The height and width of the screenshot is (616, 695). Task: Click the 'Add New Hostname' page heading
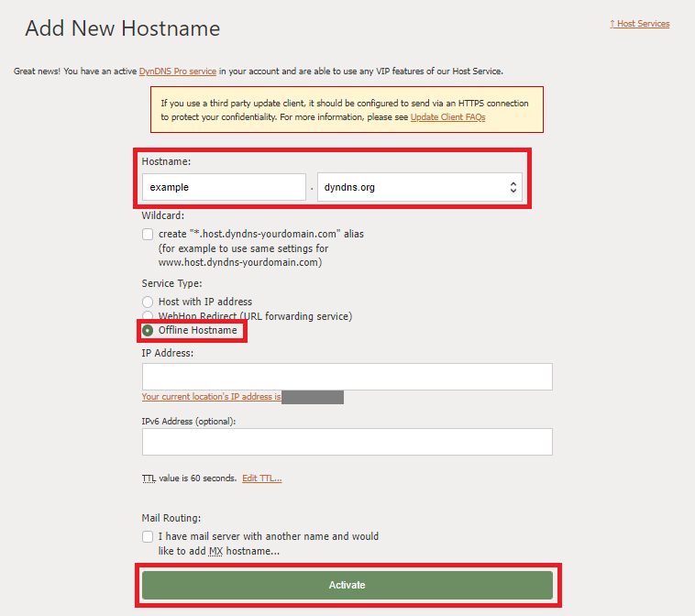point(122,28)
